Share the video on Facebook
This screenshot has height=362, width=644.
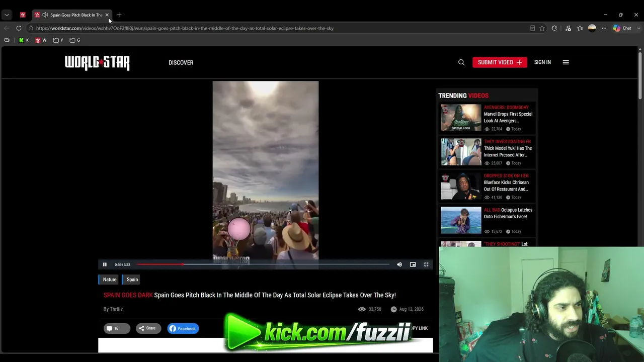coord(183,329)
